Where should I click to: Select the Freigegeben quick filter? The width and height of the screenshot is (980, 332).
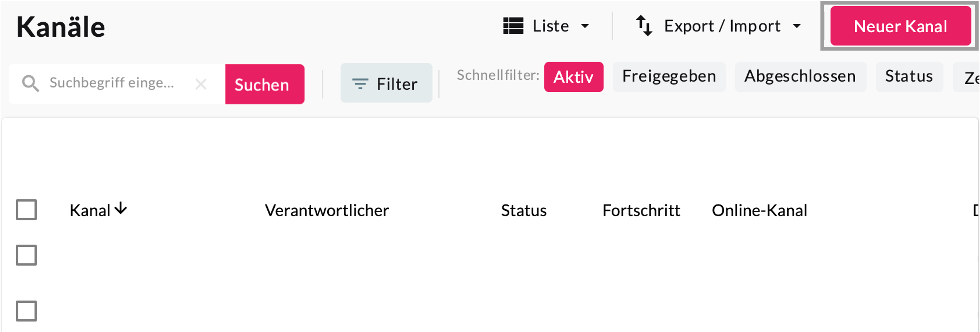pos(669,77)
